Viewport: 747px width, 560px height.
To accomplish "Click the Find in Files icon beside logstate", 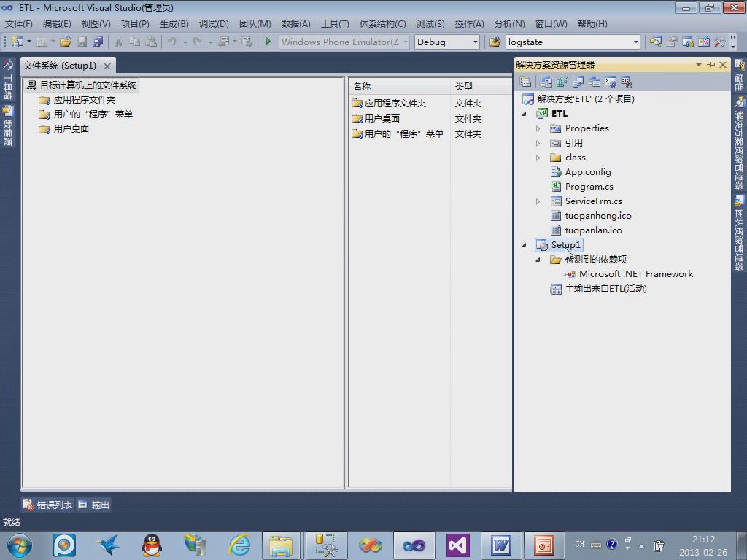I will [495, 42].
